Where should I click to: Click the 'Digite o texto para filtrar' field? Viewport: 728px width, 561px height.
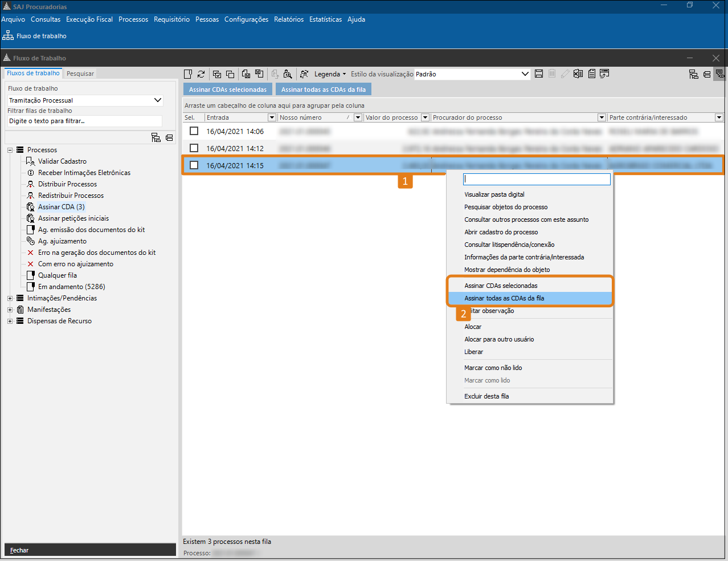tap(84, 121)
